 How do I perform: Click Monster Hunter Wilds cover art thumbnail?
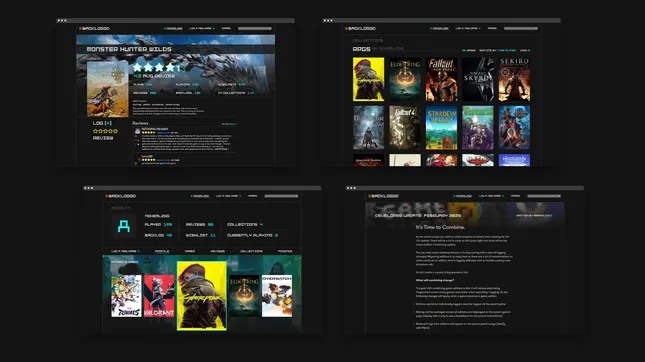click(108, 89)
